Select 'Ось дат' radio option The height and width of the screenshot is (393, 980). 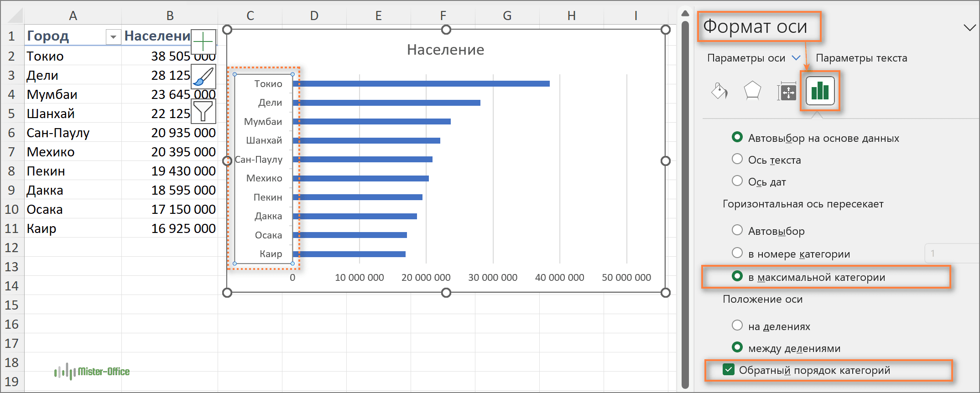(x=737, y=181)
